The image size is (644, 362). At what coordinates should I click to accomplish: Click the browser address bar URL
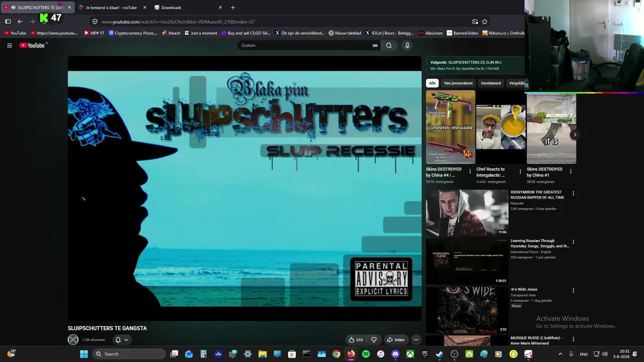pos(178,22)
